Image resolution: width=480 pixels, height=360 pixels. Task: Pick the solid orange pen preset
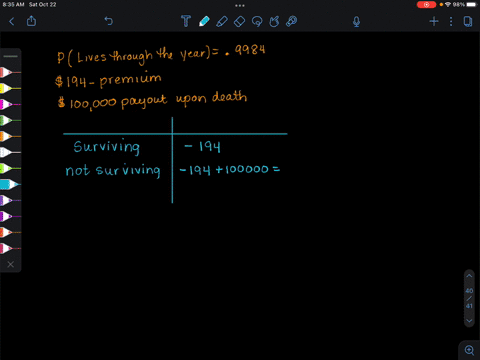pyautogui.click(x=10, y=136)
